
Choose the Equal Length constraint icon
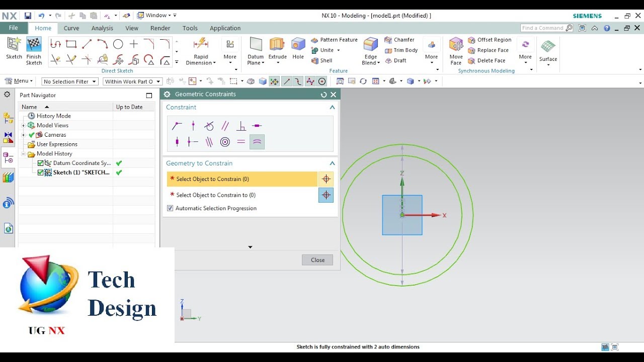(x=241, y=142)
